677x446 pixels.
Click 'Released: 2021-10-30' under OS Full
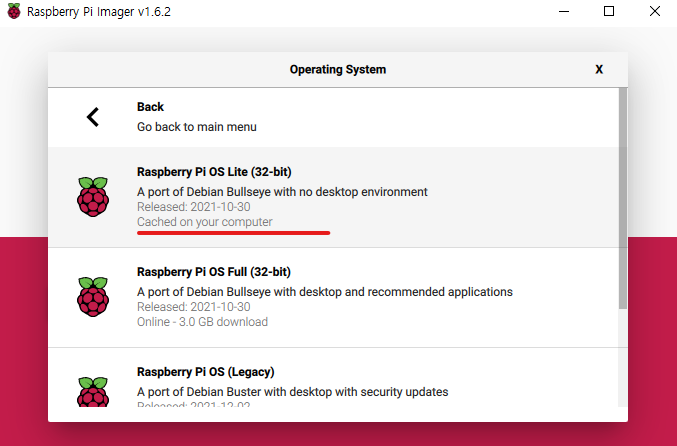193,307
